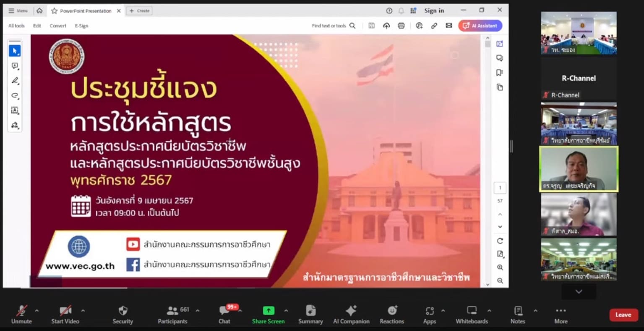Click the AI Assistant button

(x=480, y=26)
